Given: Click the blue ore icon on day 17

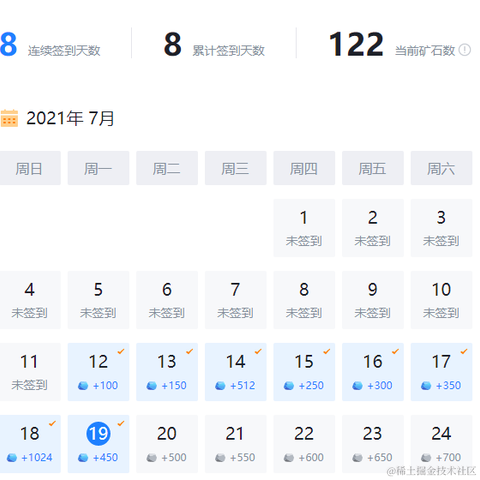Looking at the screenshot, I should pyautogui.click(x=426, y=386).
